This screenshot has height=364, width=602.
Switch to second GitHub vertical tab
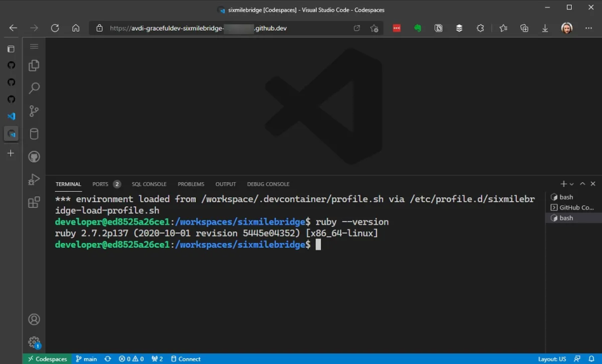pyautogui.click(x=11, y=82)
